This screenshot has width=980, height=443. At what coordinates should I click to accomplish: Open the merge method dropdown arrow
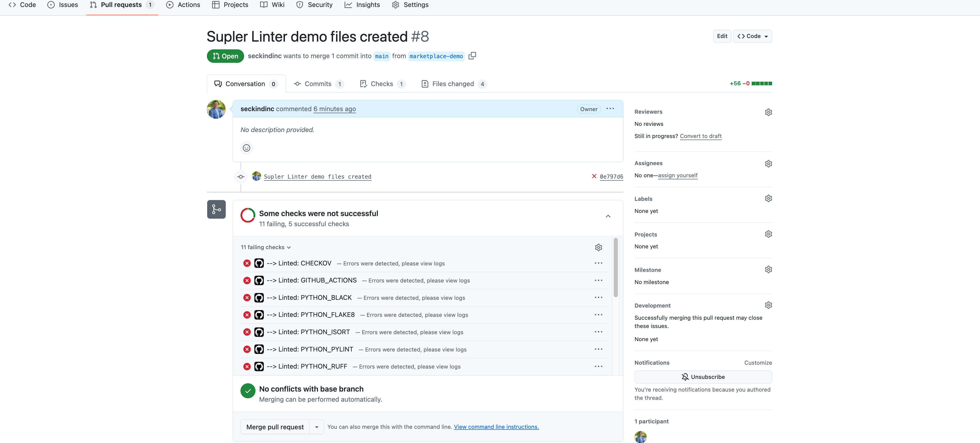click(x=316, y=427)
